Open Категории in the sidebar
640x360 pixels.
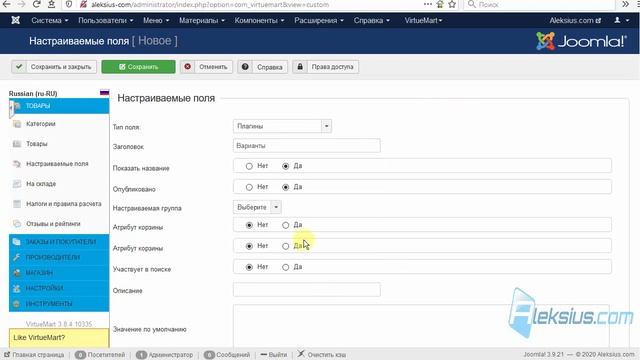(40, 124)
